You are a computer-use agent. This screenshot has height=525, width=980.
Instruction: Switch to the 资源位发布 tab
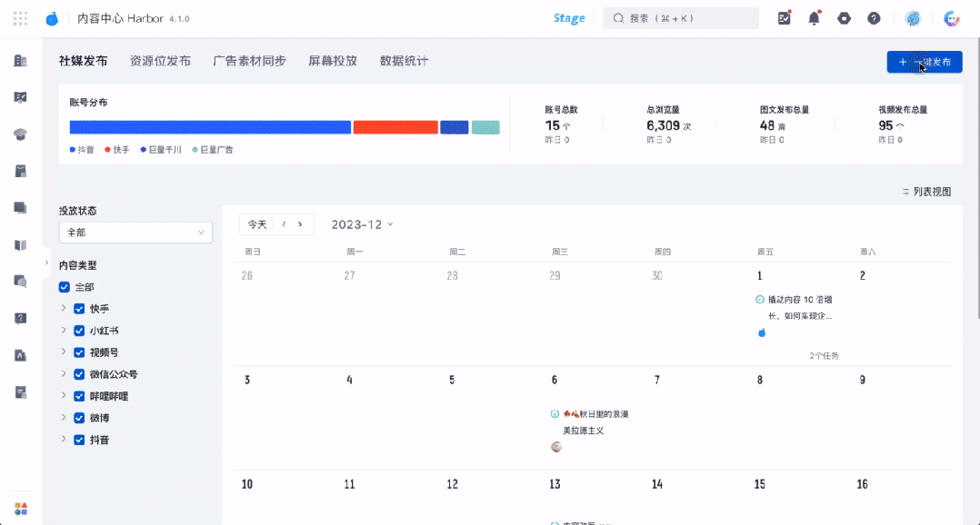click(160, 61)
